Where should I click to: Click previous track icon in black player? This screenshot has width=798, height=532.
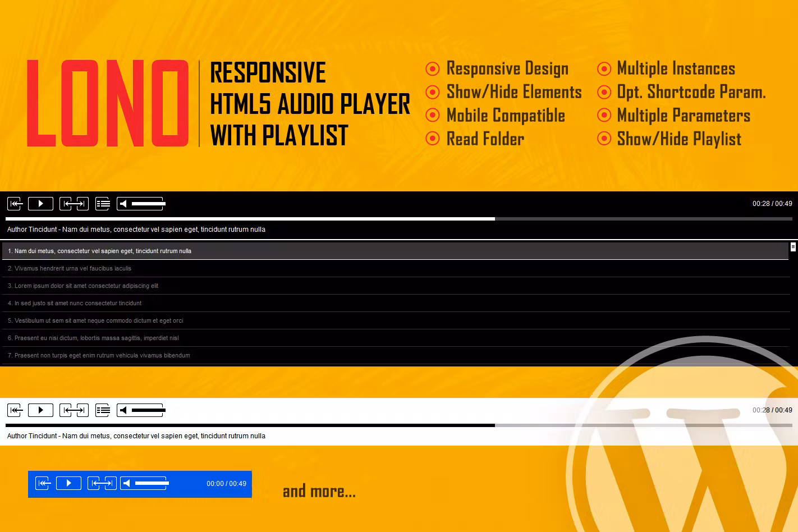15,204
